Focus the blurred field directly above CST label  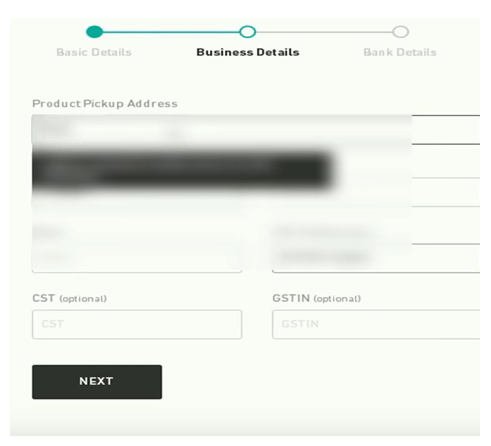(137, 258)
